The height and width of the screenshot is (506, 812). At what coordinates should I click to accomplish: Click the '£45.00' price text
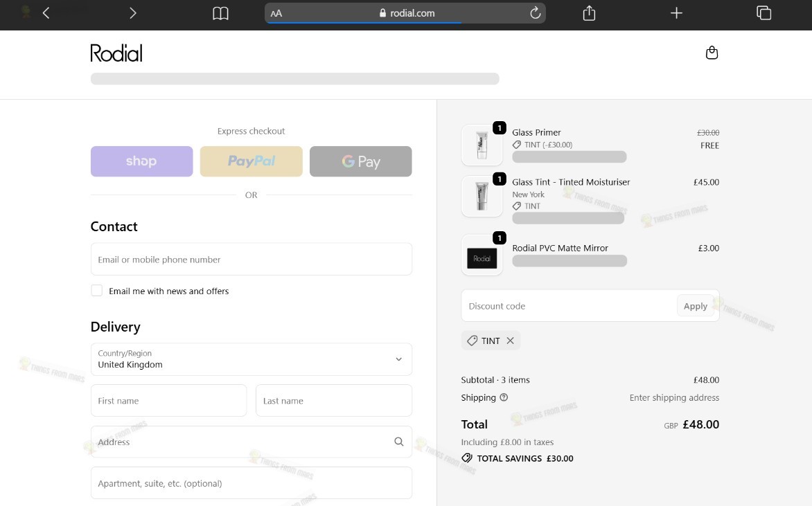[707, 182]
